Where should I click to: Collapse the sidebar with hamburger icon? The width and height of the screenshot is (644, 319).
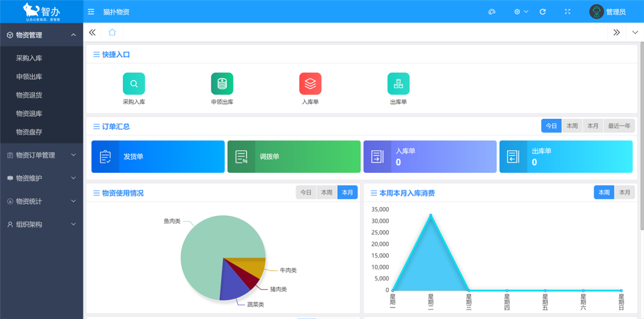91,12
